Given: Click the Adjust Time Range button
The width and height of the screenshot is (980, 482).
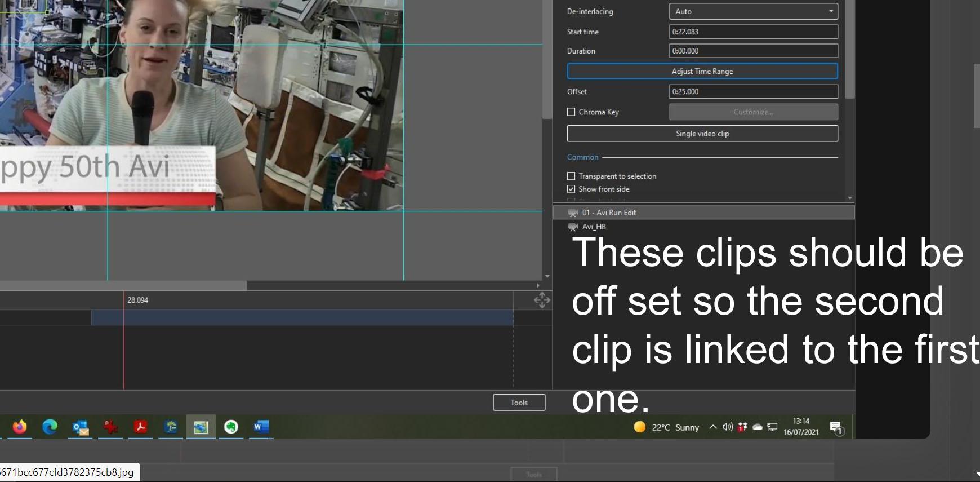Looking at the screenshot, I should [702, 72].
